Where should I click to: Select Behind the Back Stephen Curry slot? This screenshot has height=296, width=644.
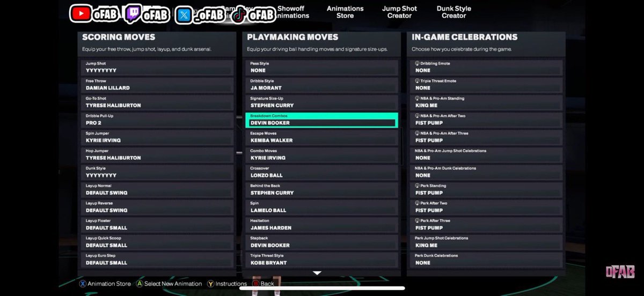pos(322,189)
